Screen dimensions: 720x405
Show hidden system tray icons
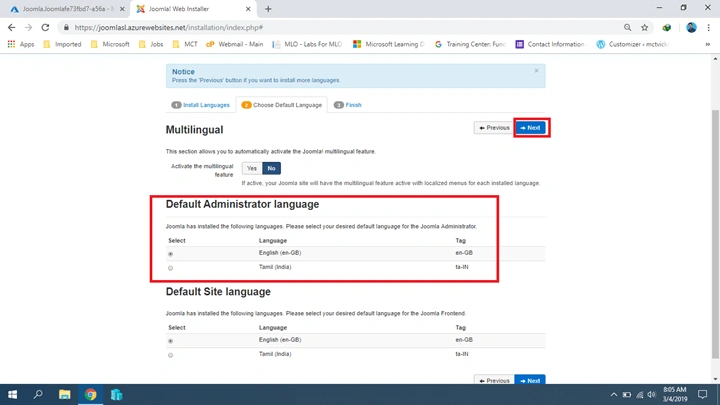(x=613, y=395)
